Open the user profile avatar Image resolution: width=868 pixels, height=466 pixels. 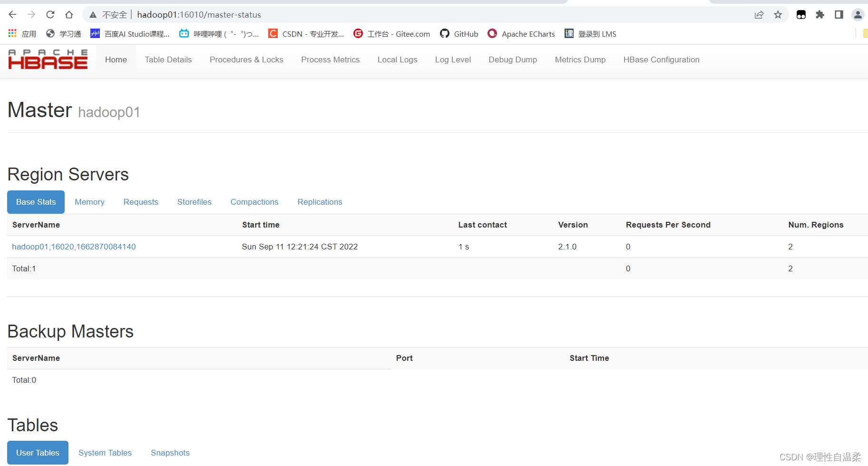[858, 15]
